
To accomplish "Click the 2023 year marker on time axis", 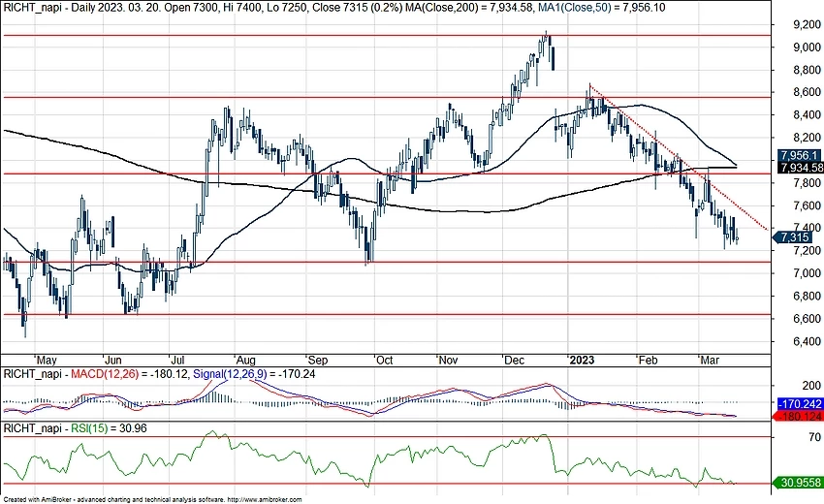I will [582, 359].
